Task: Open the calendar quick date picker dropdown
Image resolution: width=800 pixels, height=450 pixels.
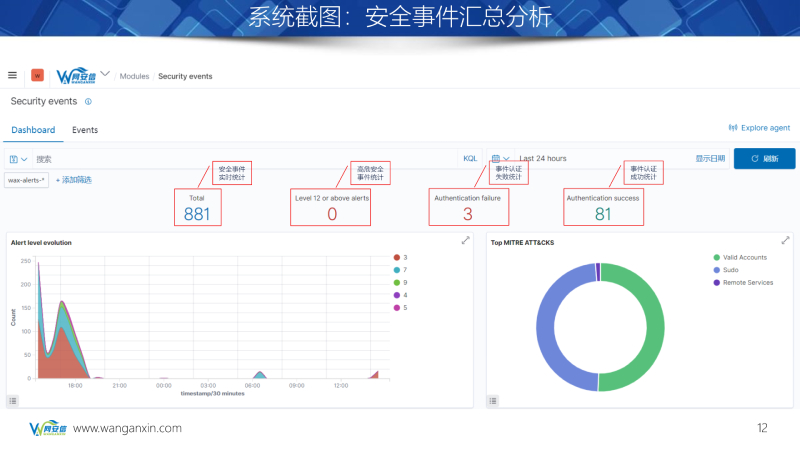Action: [500, 159]
